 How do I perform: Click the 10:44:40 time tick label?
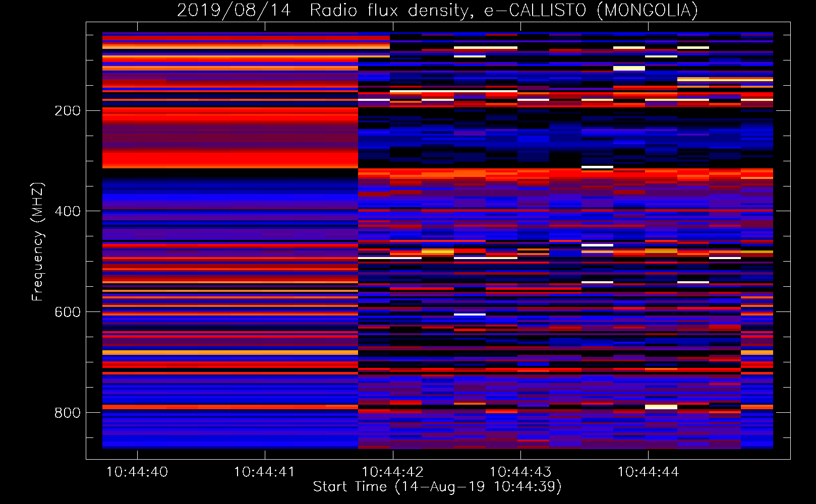(x=137, y=472)
